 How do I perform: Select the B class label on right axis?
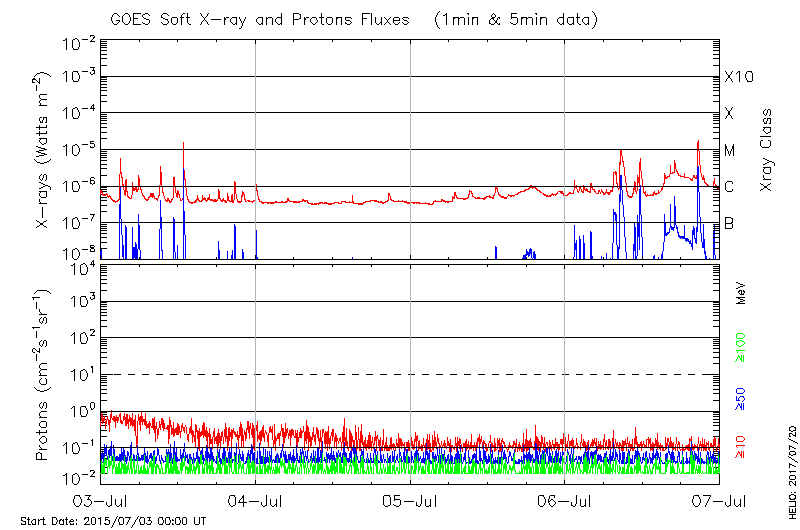click(x=729, y=223)
